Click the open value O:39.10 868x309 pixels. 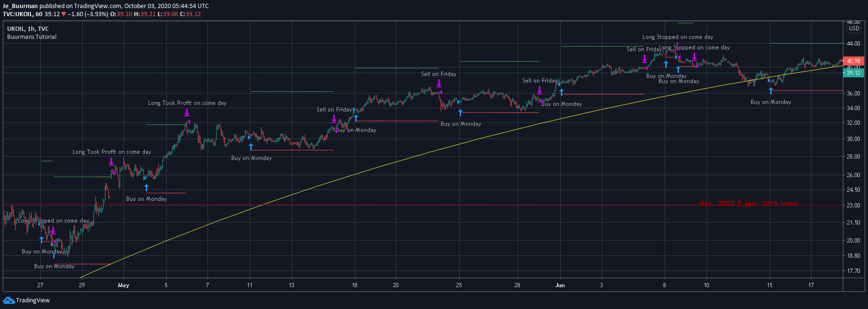(x=121, y=14)
